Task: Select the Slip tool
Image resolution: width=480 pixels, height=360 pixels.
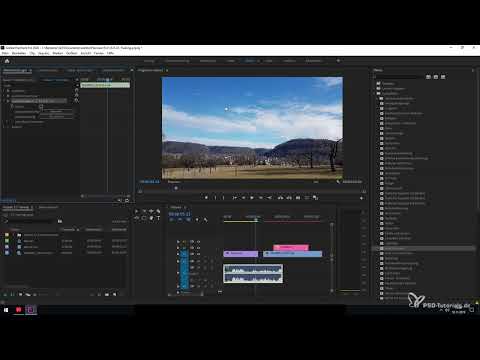Action: pyautogui.click(x=137, y=218)
